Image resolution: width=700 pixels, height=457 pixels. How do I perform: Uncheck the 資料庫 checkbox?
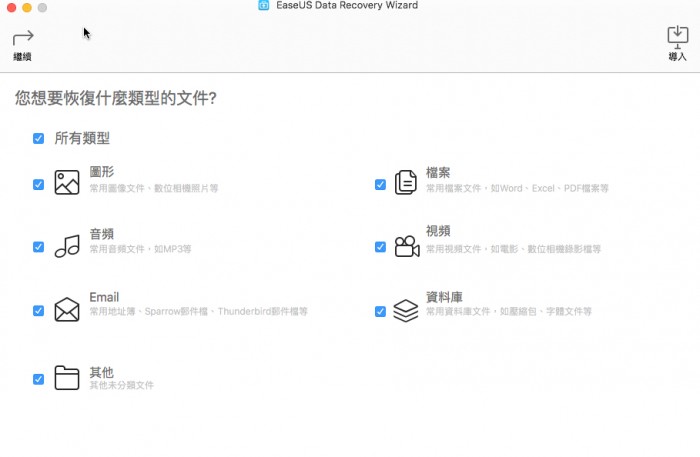tap(380, 311)
